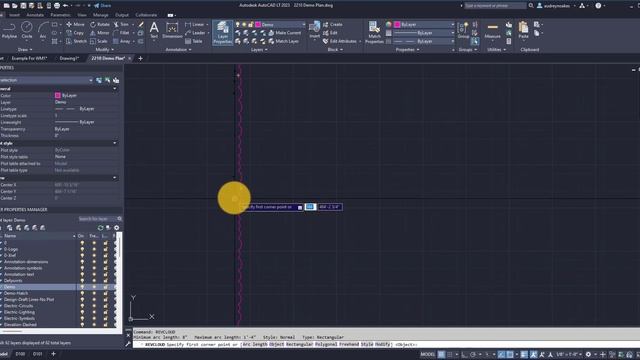Expand the Block panel flyout
The width and height of the screenshot is (640, 360).
pos(335,50)
